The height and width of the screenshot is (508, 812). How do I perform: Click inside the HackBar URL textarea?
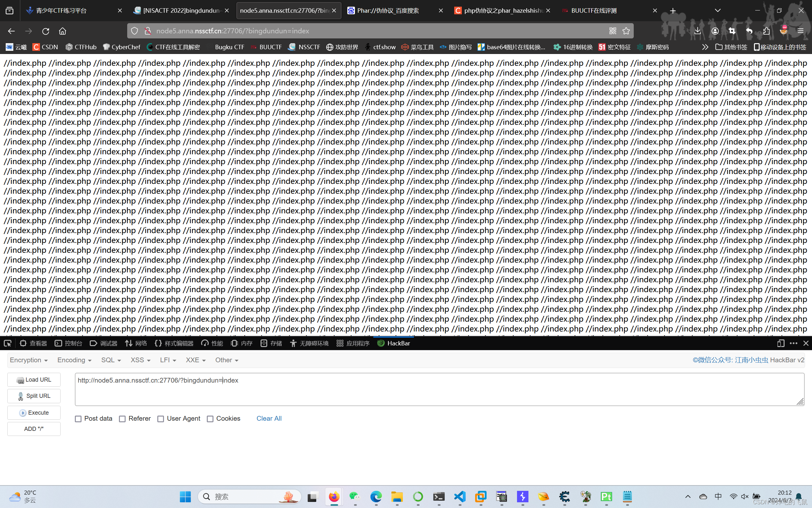(440, 389)
